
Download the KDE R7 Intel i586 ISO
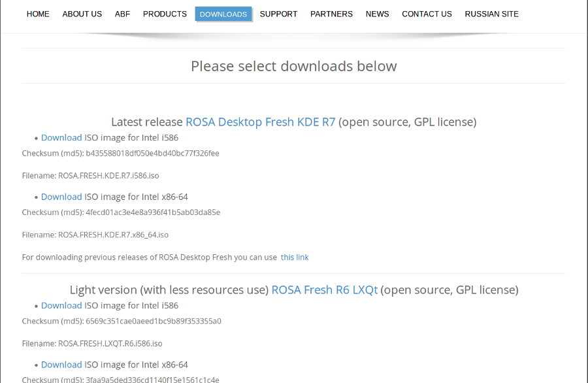click(61, 138)
